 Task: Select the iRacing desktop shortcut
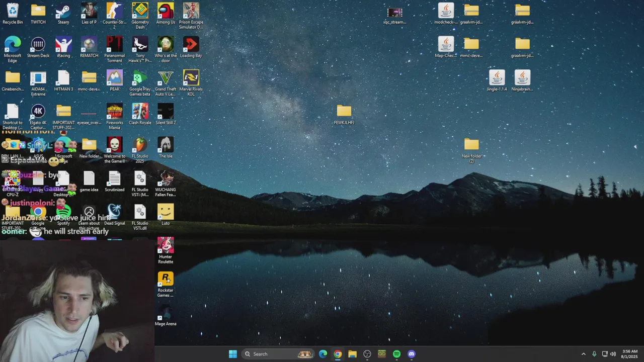click(63, 47)
